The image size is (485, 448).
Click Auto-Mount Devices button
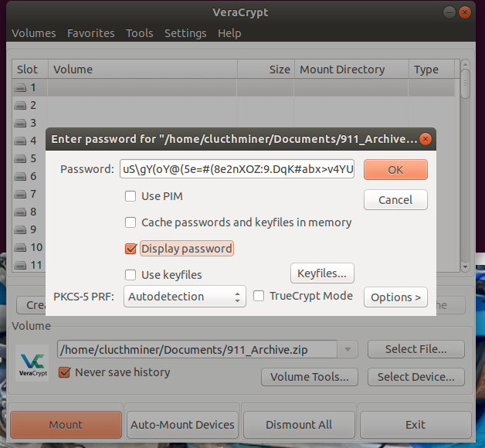click(182, 425)
